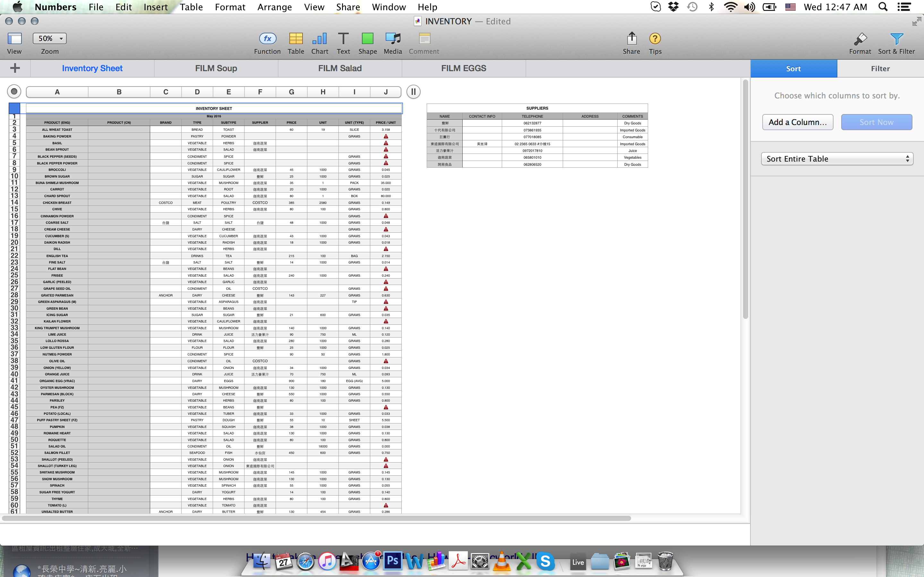Click the Function fx toolbar icon
The image size is (924, 577).
(x=267, y=38)
